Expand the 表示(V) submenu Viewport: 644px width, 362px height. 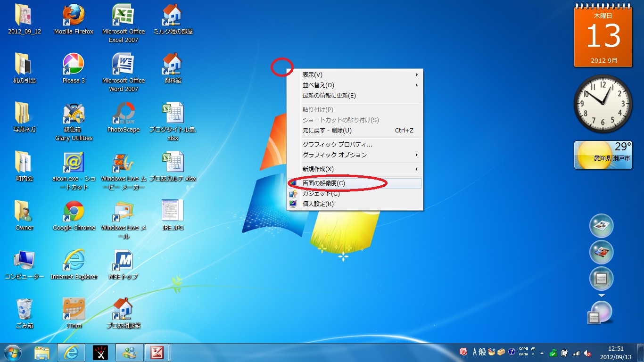(x=355, y=75)
